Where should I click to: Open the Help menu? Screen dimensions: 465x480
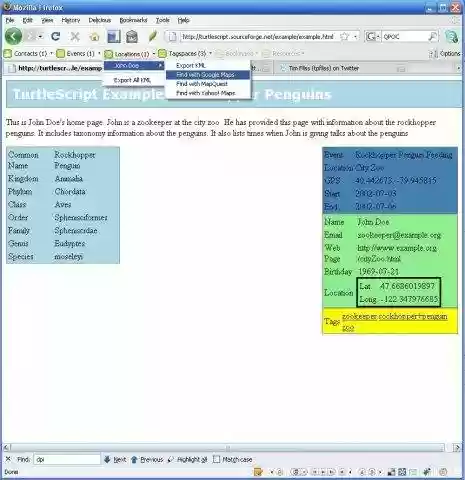[183, 20]
